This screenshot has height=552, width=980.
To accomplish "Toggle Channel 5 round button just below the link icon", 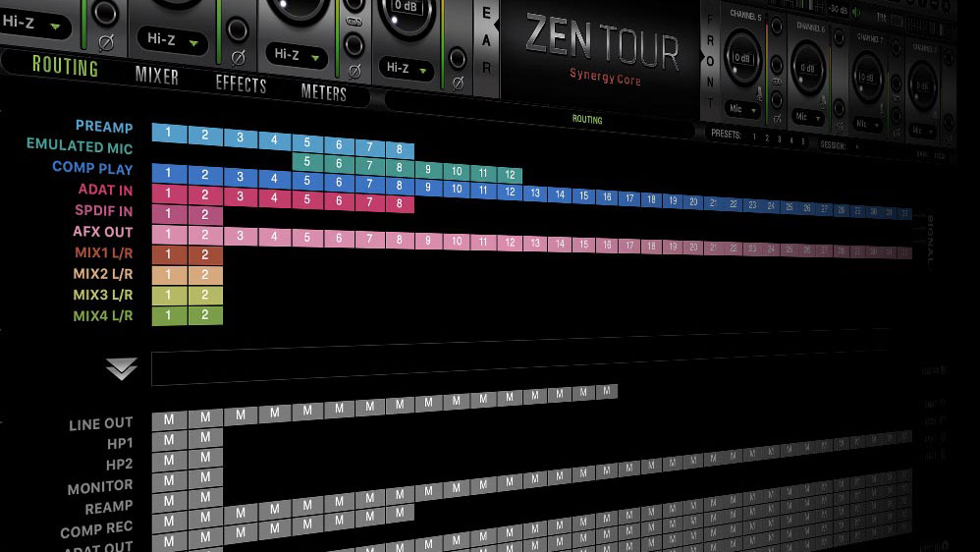I will pos(777,99).
